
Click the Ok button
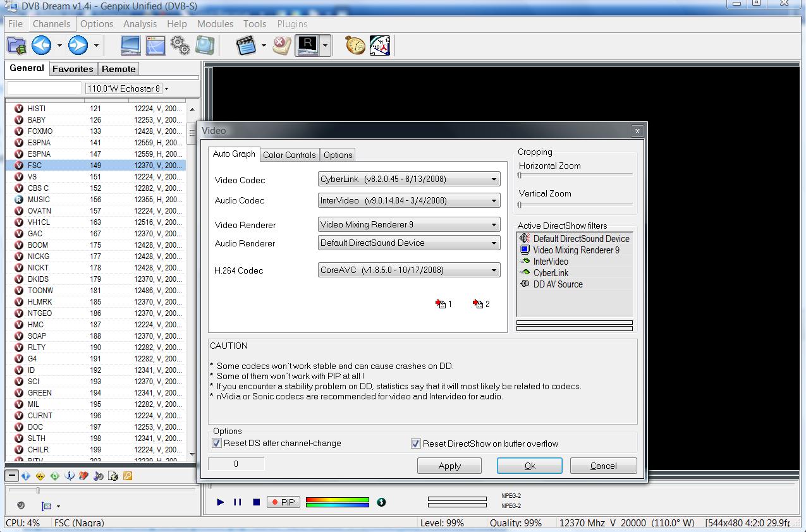pos(530,466)
